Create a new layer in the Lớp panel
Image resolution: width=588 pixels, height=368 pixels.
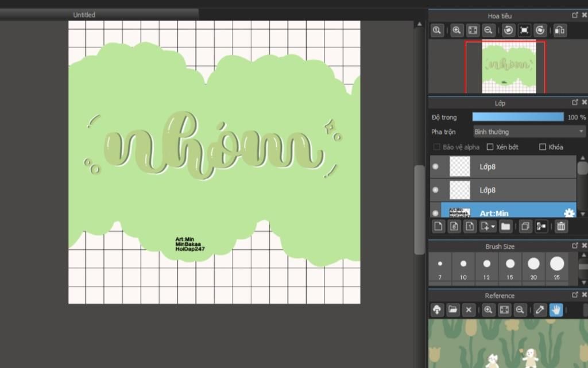tap(438, 226)
